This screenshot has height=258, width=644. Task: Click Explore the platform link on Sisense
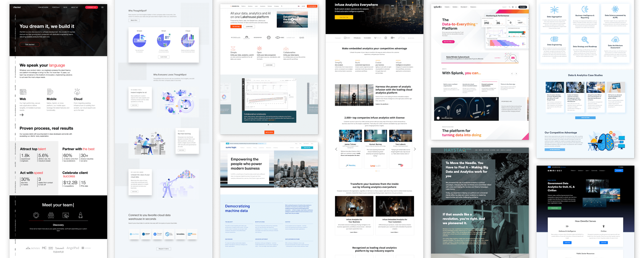coord(382,104)
